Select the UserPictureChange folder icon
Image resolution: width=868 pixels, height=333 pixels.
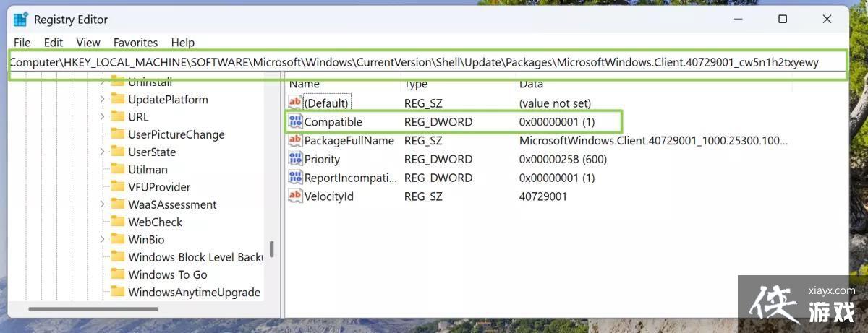click(118, 134)
